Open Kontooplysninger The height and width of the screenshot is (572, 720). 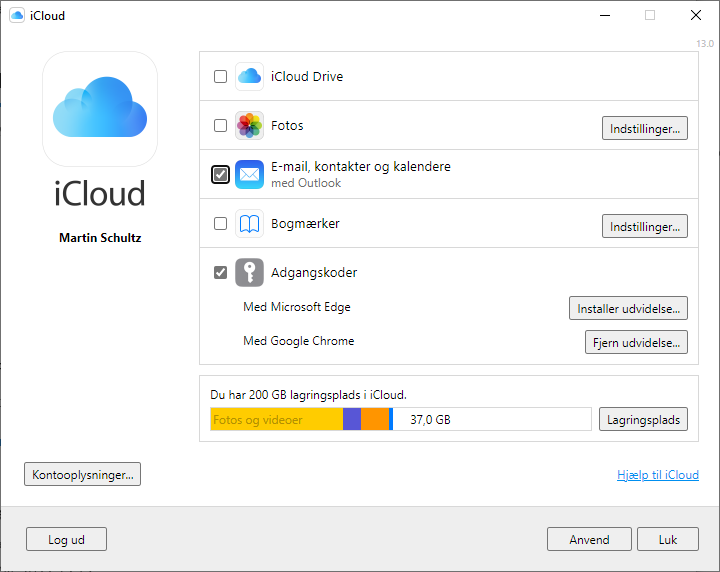[x=83, y=474]
